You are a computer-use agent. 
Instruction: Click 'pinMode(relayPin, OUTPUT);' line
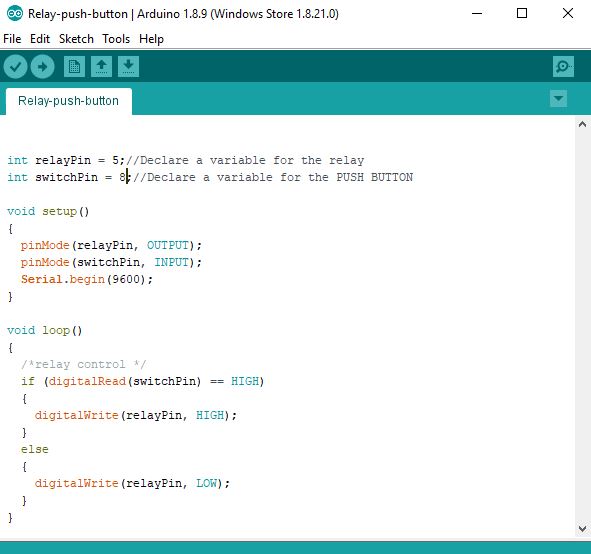111,245
